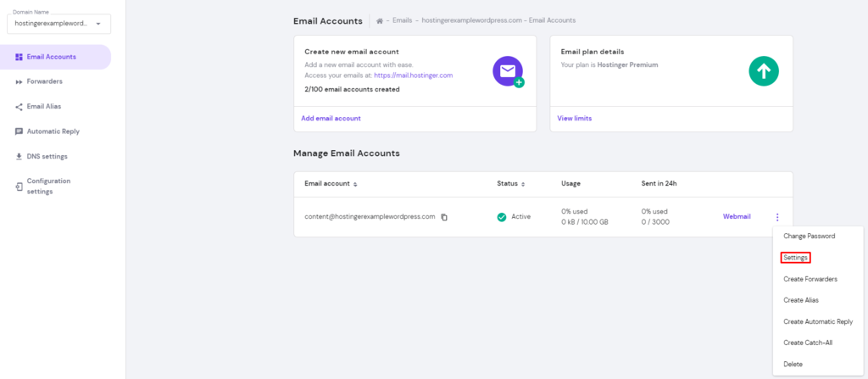
Task: Click the Configuration settings icon
Action: 19,186
